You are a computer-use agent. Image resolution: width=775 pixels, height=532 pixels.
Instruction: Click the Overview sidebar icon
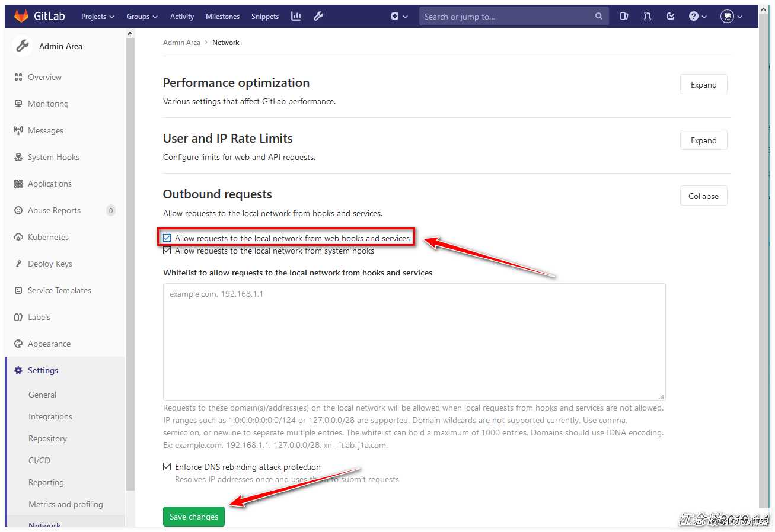(x=18, y=77)
